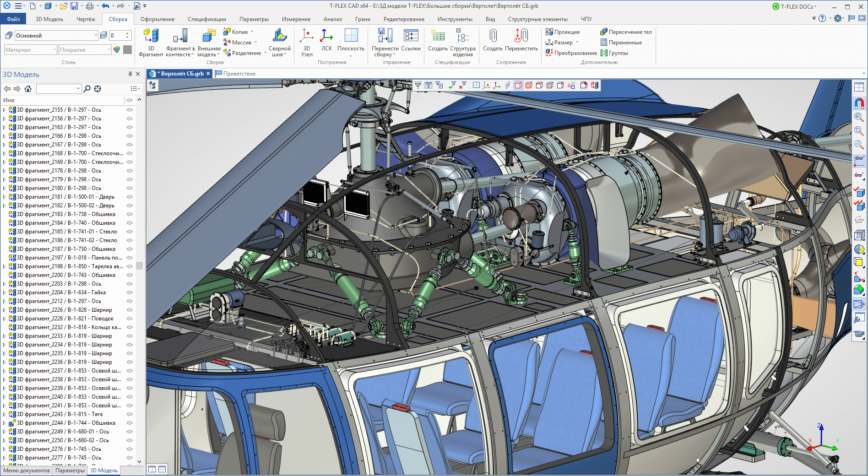Click the level number stepper field
The image size is (868, 476).
click(x=120, y=35)
